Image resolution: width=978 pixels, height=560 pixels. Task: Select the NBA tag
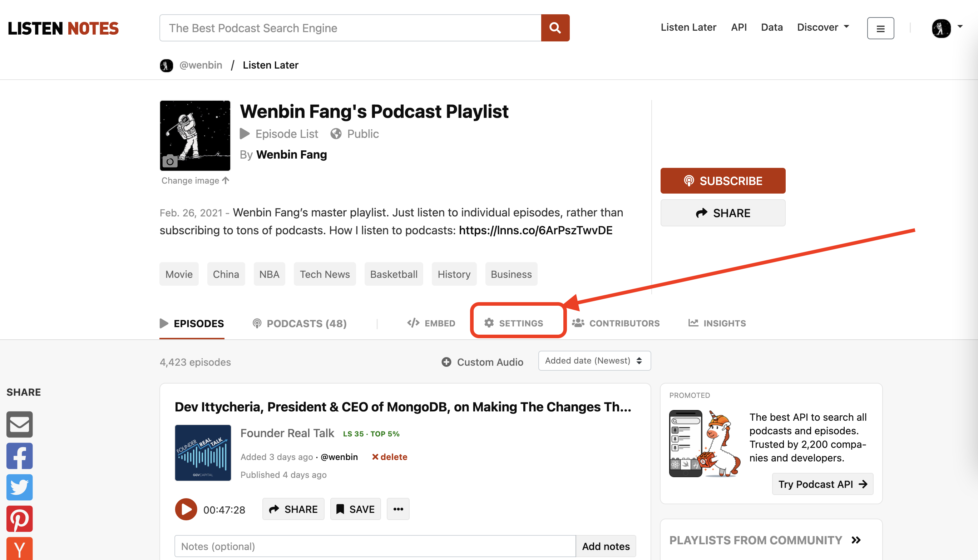269,274
